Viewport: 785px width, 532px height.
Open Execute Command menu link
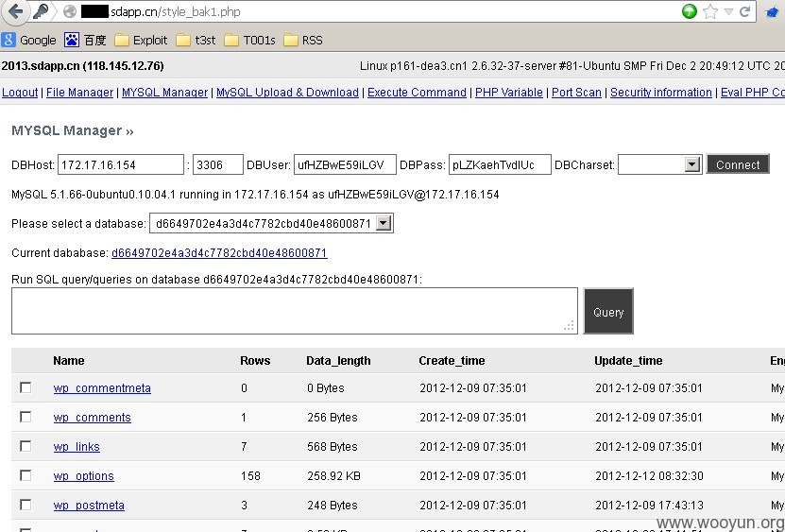(417, 93)
